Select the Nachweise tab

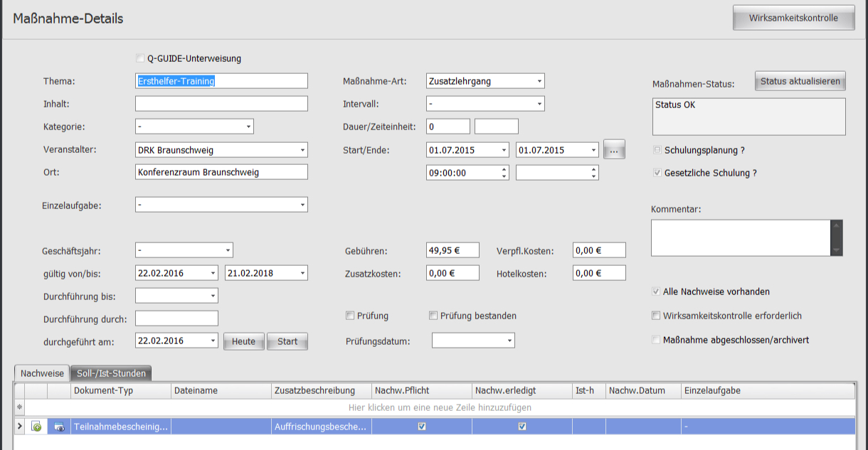point(41,373)
